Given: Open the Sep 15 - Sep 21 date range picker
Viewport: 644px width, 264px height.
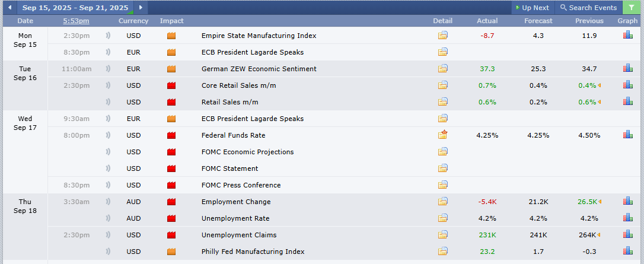Looking at the screenshot, I should [x=75, y=8].
